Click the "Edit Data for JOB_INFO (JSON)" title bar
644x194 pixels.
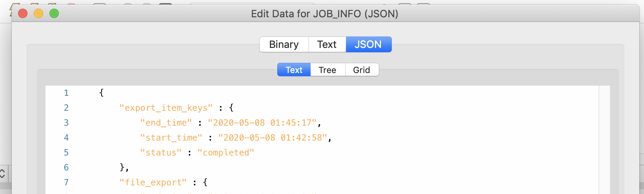tap(324, 14)
